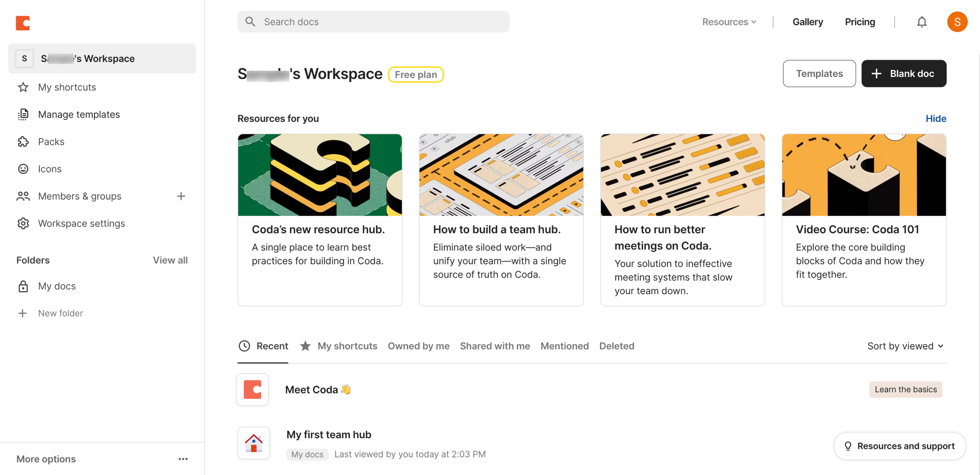
Task: Click plus icon beside Members & groups
Action: point(181,196)
